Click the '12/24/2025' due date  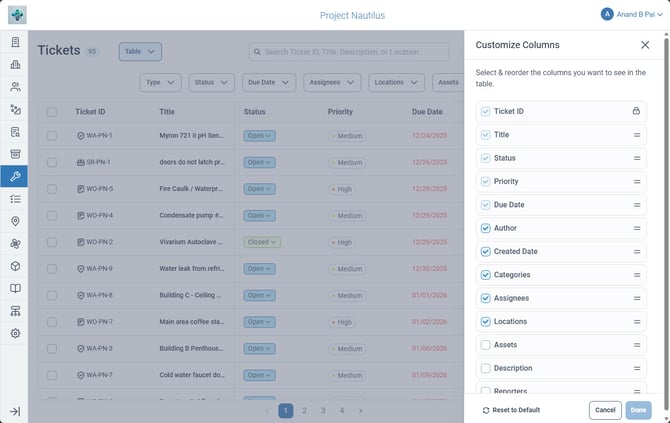(429, 136)
